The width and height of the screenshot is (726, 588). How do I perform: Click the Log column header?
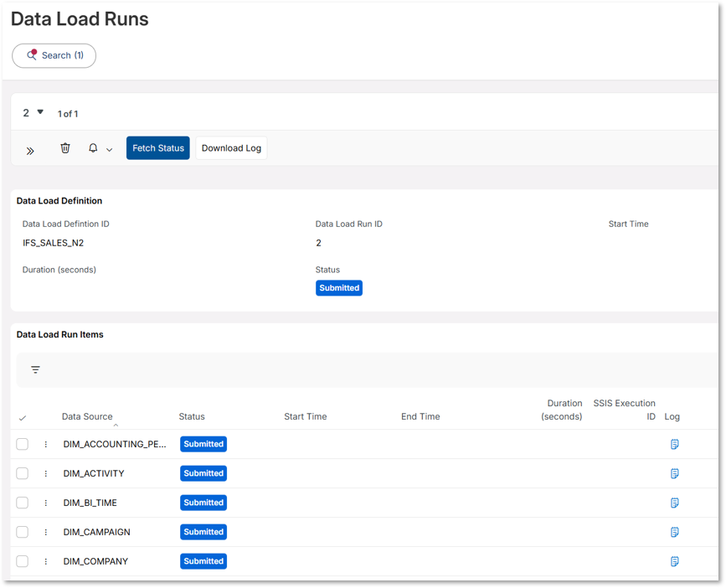click(672, 416)
